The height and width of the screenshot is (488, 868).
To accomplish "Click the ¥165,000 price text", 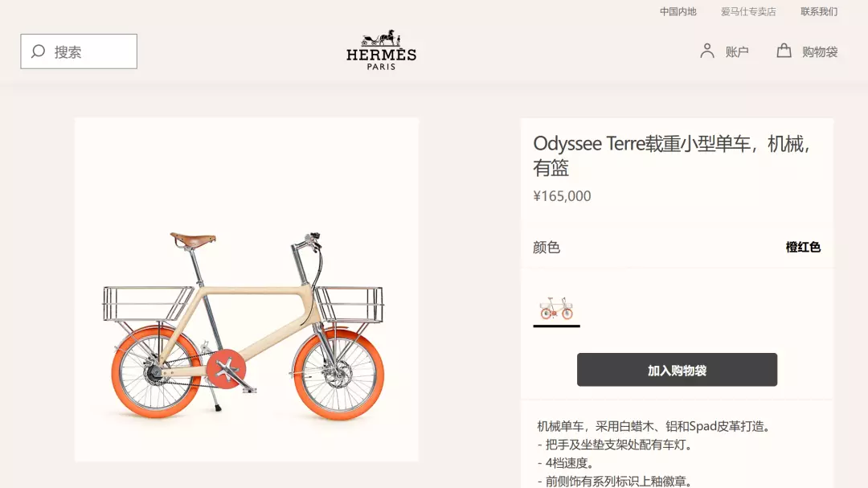I will click(x=562, y=196).
